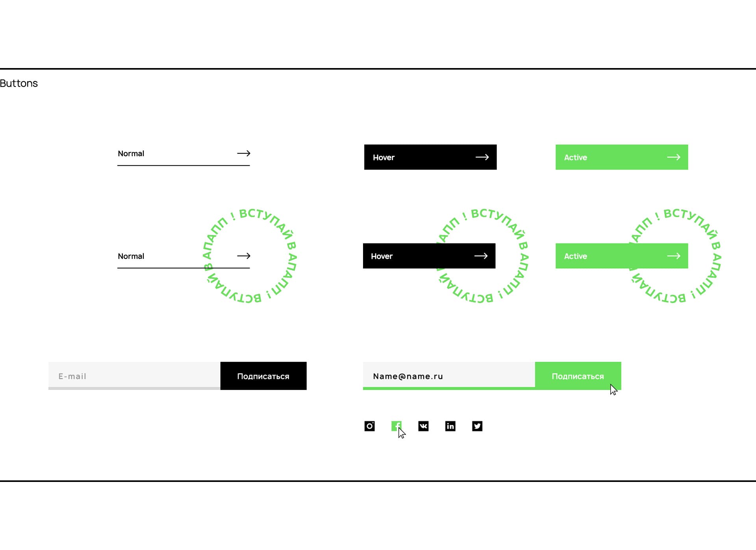Screen dimensions: 756x550
Task: Click the Twitter icon in social links
Action: point(477,426)
